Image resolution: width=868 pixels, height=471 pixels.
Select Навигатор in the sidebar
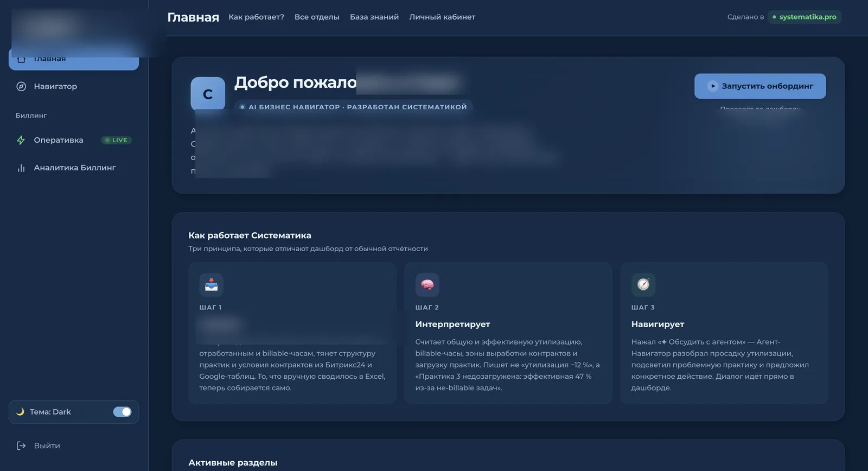point(74,86)
